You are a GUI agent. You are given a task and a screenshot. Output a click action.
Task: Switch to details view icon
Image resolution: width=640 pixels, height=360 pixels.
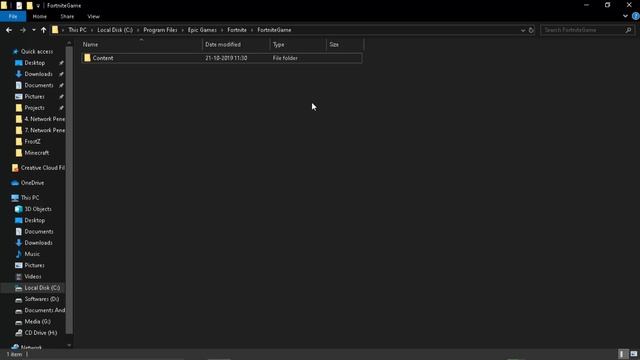623,354
